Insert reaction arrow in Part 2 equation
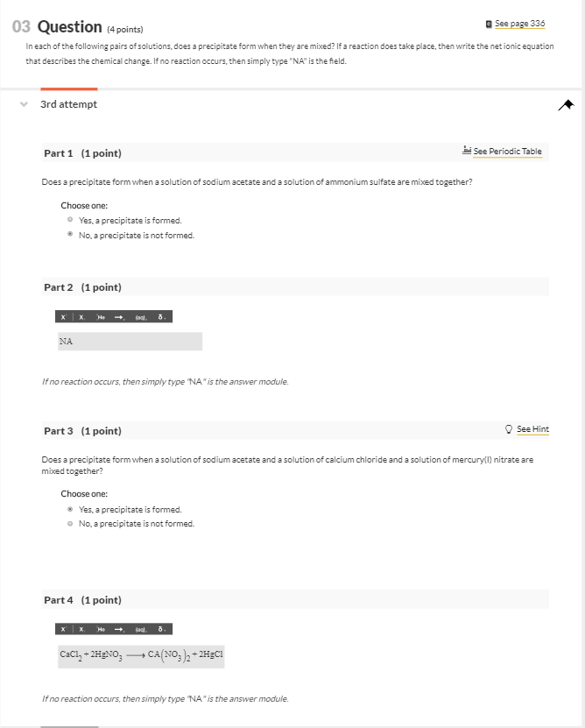585x728 pixels. (118, 317)
